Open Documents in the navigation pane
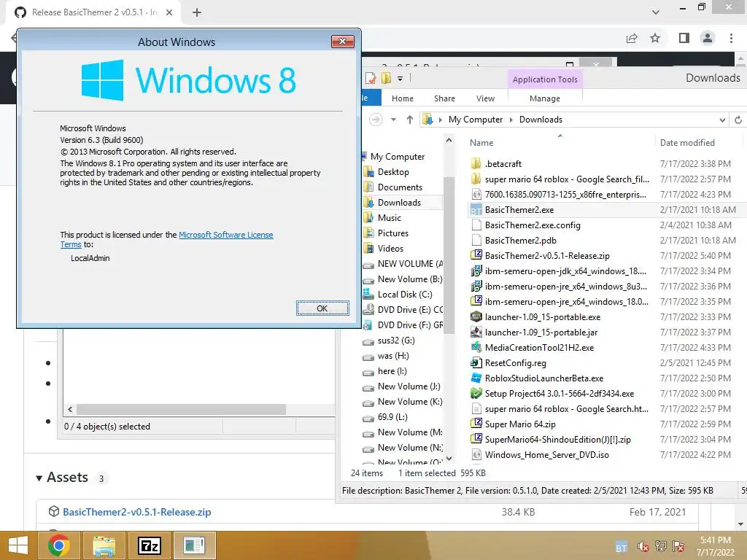747x560 pixels. (400, 187)
